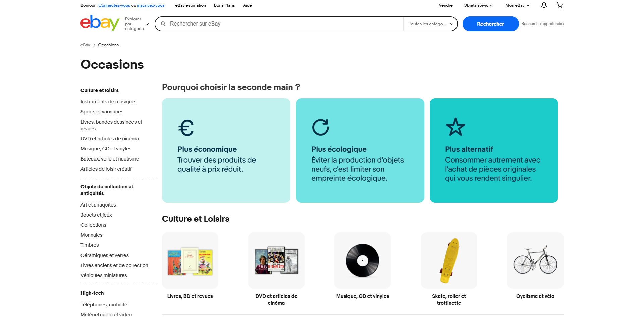Screen dimensions: 644x320
Task: Open the shopping cart
Action: [560, 5]
